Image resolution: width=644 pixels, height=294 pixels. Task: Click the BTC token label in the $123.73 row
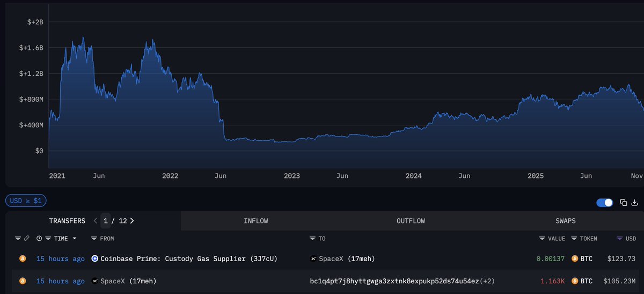point(587,259)
